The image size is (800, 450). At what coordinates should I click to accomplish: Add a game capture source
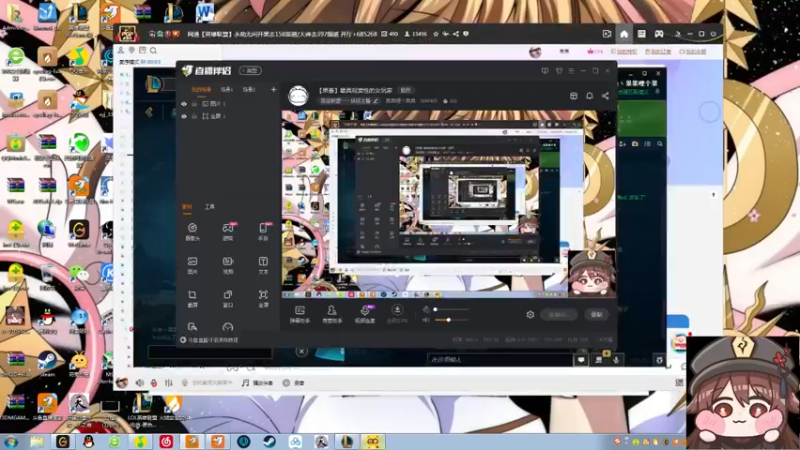pyautogui.click(x=228, y=231)
